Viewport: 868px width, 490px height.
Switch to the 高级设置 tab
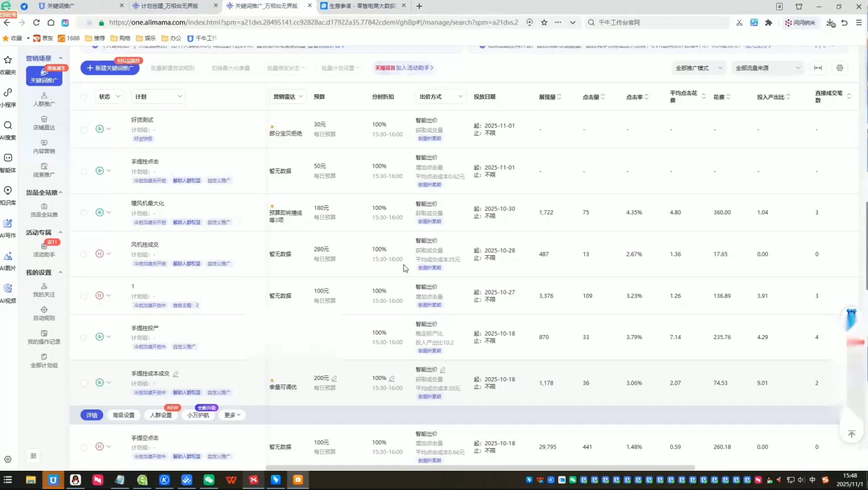(123, 415)
